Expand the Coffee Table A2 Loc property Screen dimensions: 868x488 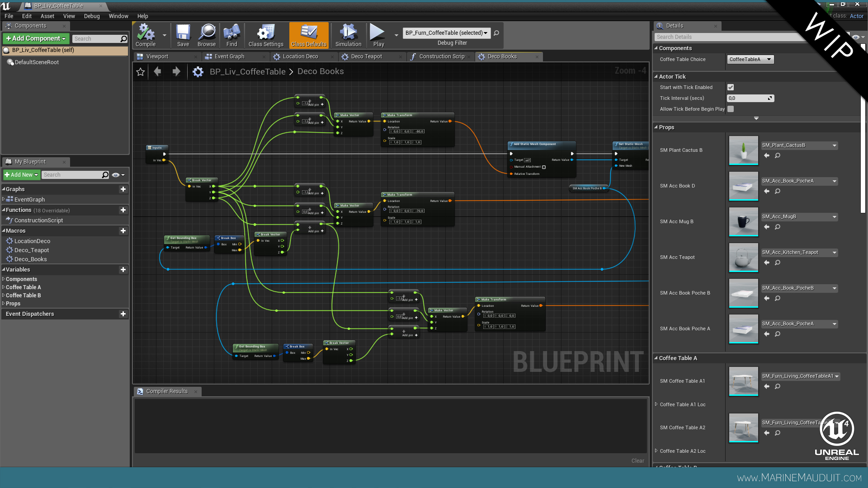tap(656, 451)
